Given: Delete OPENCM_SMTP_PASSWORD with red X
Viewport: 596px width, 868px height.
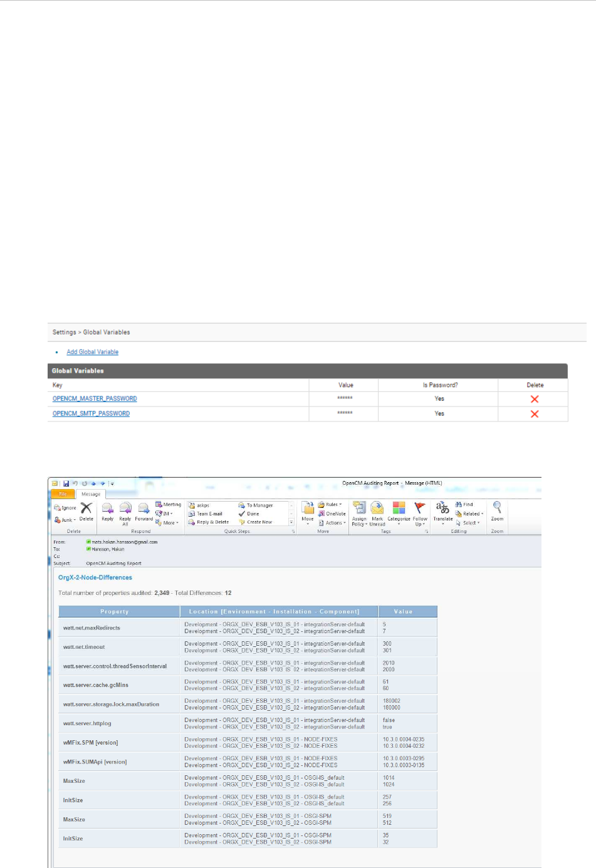Looking at the screenshot, I should [535, 414].
